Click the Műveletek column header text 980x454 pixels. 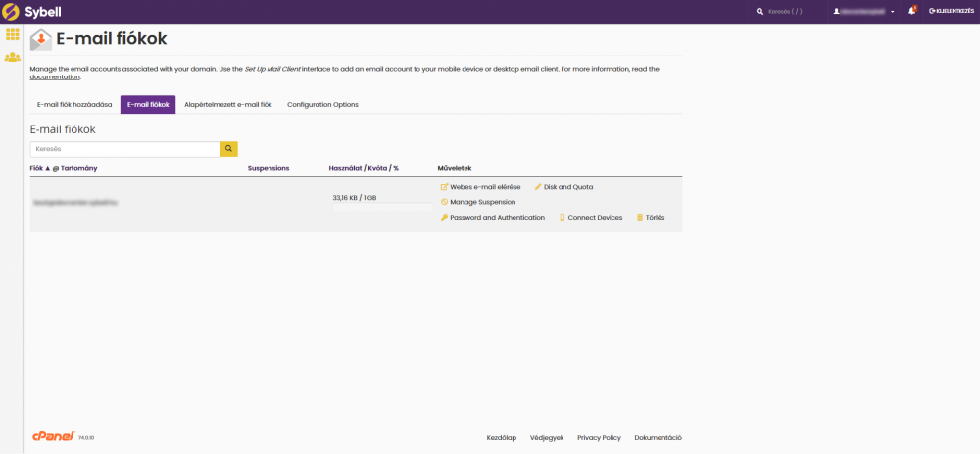tap(455, 168)
